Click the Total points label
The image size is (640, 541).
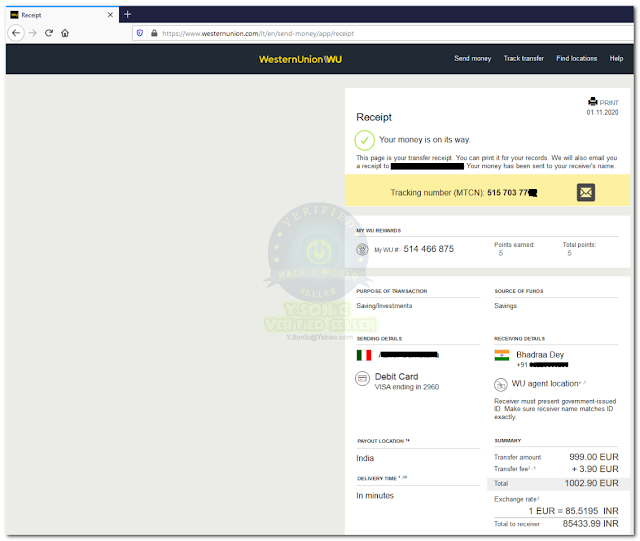tap(579, 245)
